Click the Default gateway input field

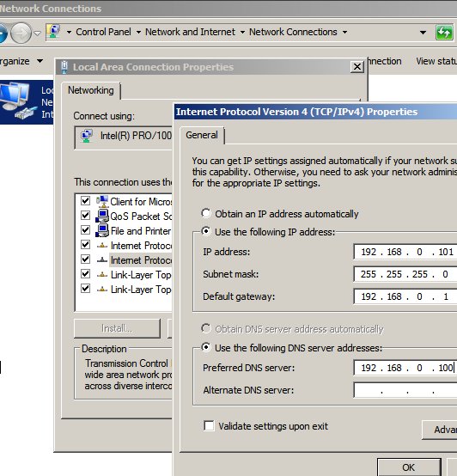tap(405, 296)
